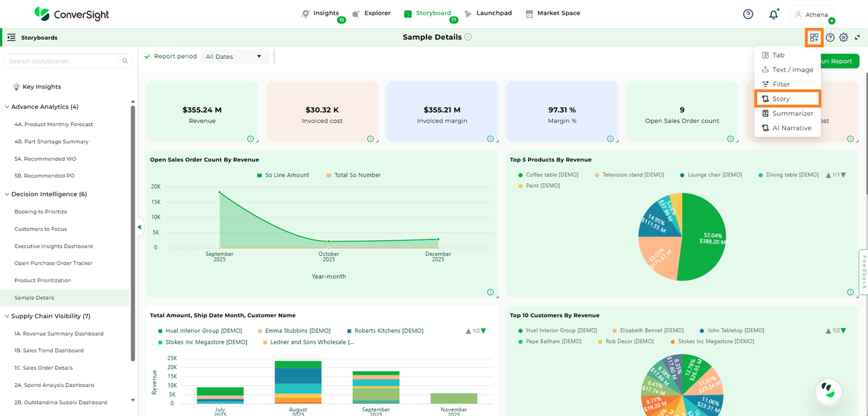Open the help question mark icon in header
Image resolution: width=868 pixels, height=416 pixels.
tap(748, 14)
